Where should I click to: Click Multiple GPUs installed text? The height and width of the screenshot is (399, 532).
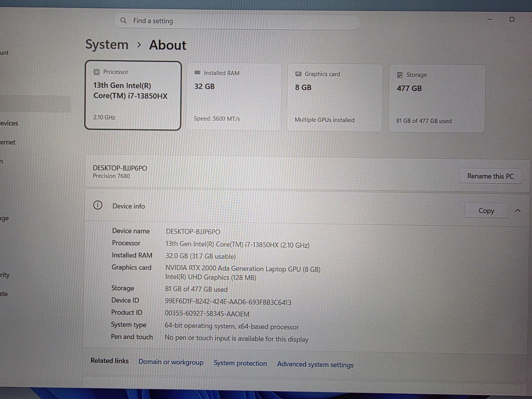[x=325, y=120]
